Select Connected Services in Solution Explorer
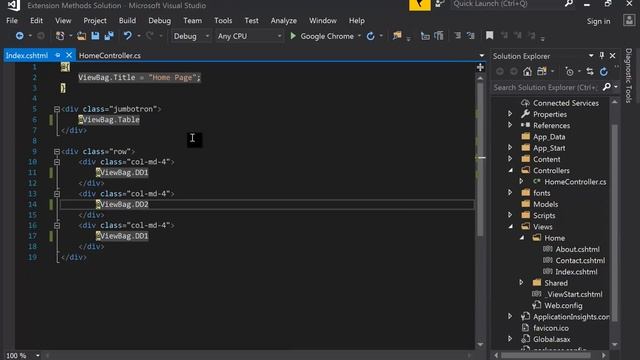The image size is (640, 360). point(566,103)
